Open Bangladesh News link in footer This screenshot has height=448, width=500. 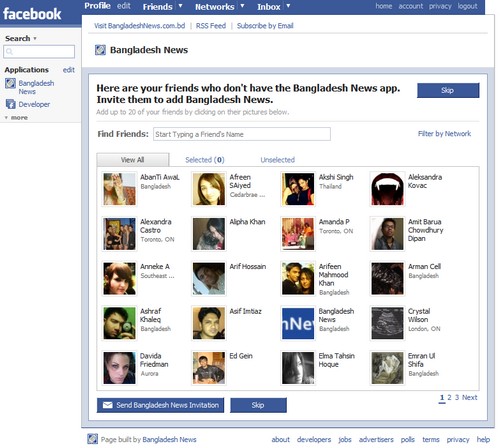click(169, 439)
